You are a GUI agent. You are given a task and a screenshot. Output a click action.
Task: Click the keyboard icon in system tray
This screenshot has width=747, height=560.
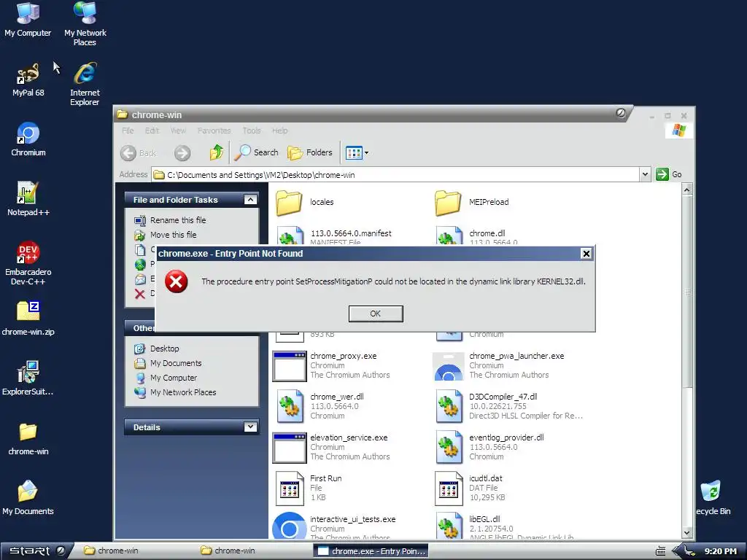(660, 551)
